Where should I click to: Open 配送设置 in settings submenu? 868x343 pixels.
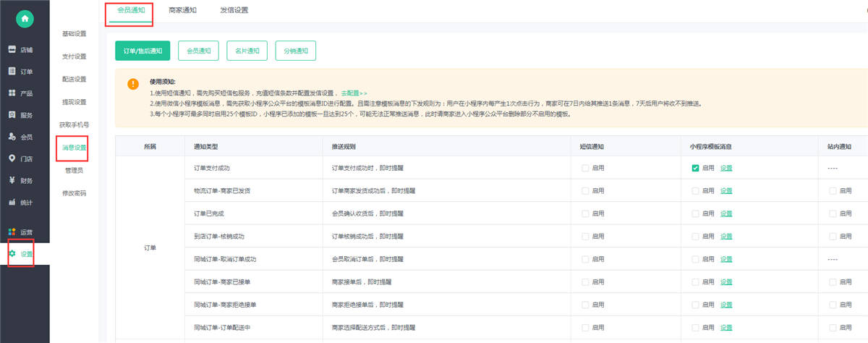click(x=74, y=79)
